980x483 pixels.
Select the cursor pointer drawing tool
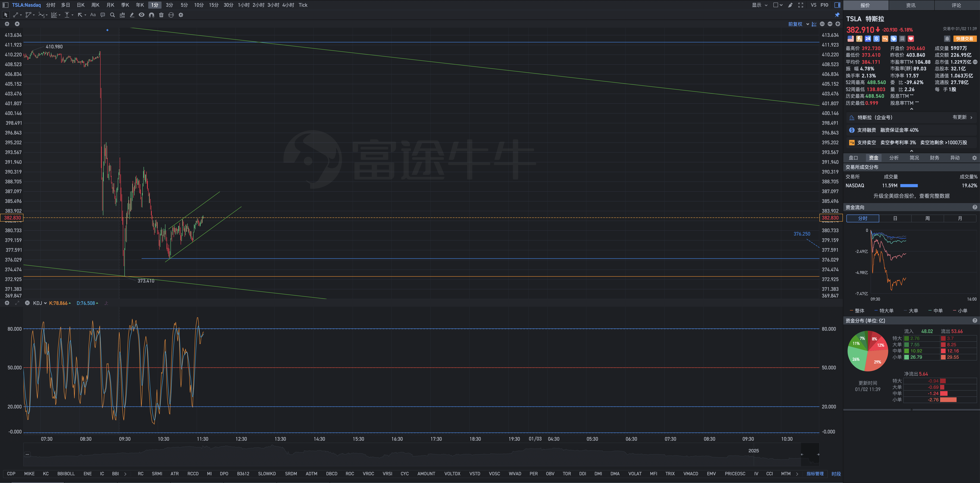[x=6, y=15]
